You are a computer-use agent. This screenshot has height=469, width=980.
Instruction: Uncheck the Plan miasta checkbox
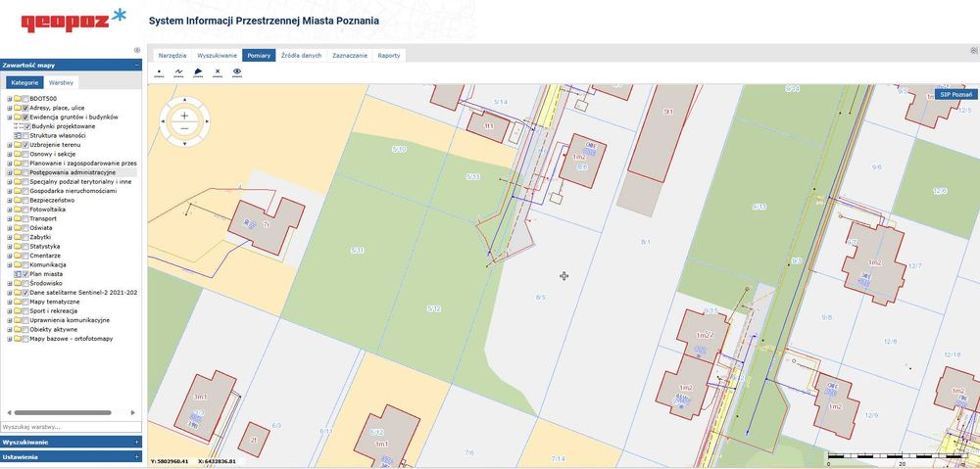(x=25, y=274)
